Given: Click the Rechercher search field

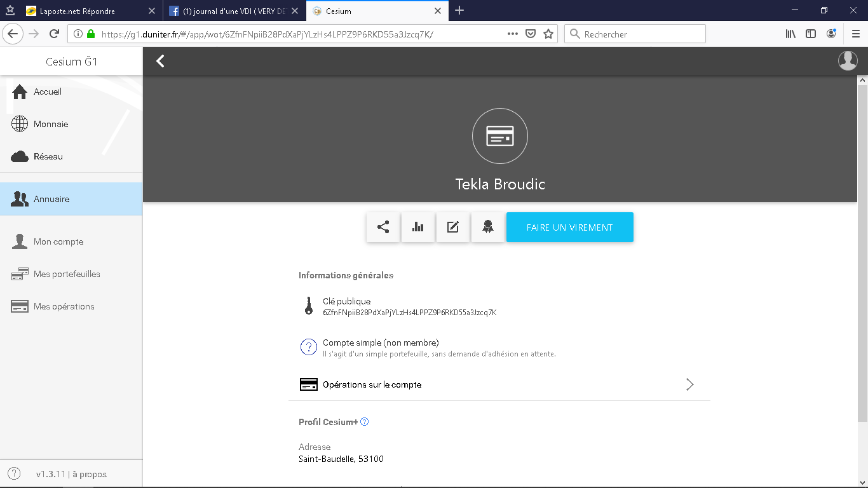Looking at the screenshot, I should click(642, 34).
